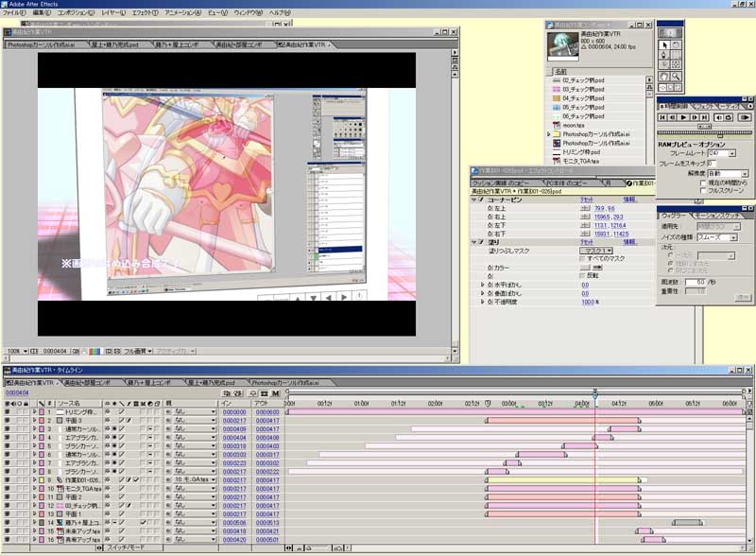Expand the 水平ぼかし property
756x556 pixels.
click(x=483, y=285)
